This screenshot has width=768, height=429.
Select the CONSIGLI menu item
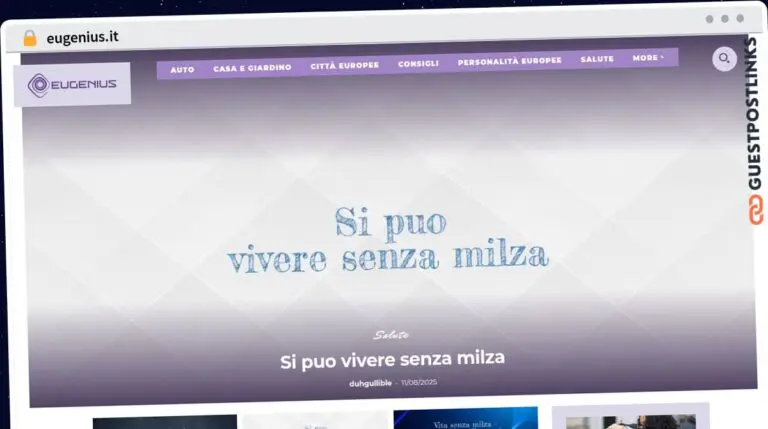pyautogui.click(x=418, y=64)
